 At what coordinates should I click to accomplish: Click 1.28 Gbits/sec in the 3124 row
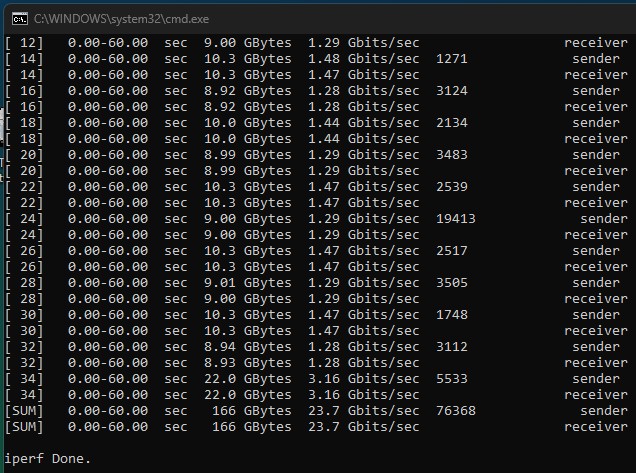363,91
